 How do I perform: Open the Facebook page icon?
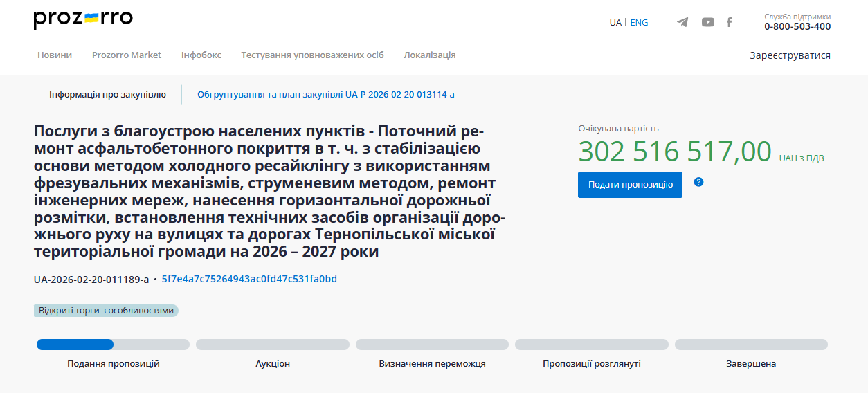point(729,22)
